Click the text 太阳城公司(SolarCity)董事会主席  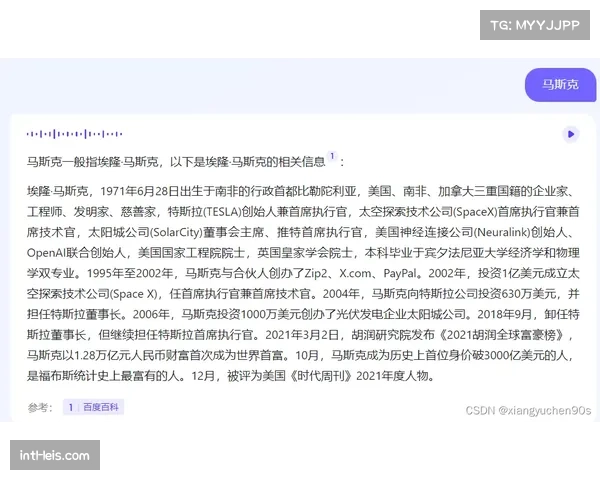point(176,232)
